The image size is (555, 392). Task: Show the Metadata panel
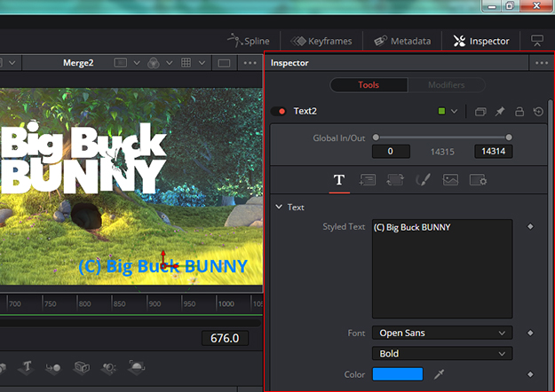tap(402, 41)
